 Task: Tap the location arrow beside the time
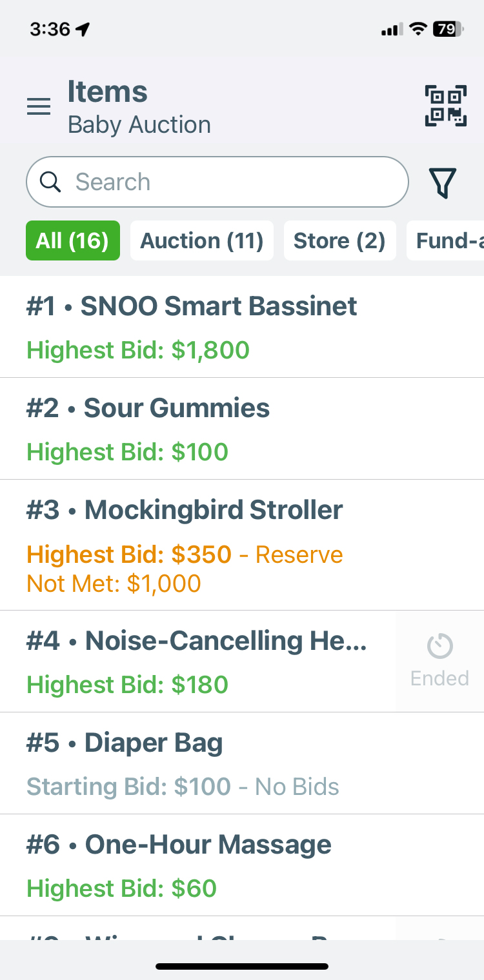tap(82, 30)
